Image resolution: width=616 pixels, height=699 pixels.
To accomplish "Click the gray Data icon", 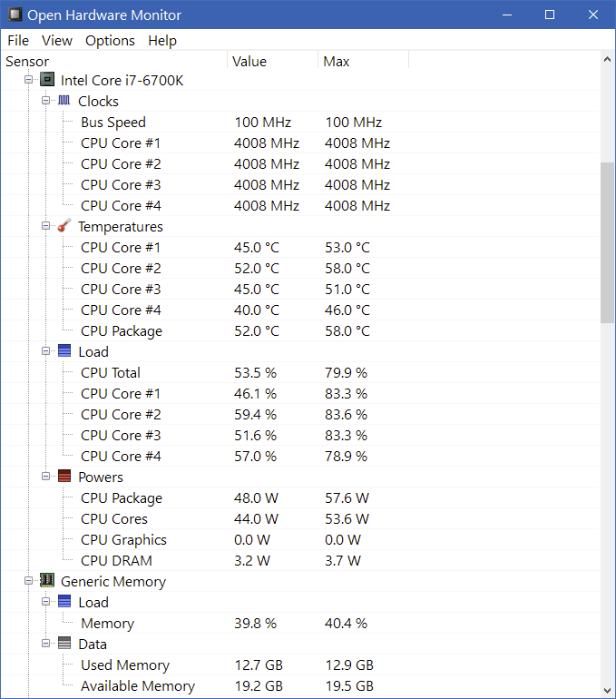I will tap(64, 644).
